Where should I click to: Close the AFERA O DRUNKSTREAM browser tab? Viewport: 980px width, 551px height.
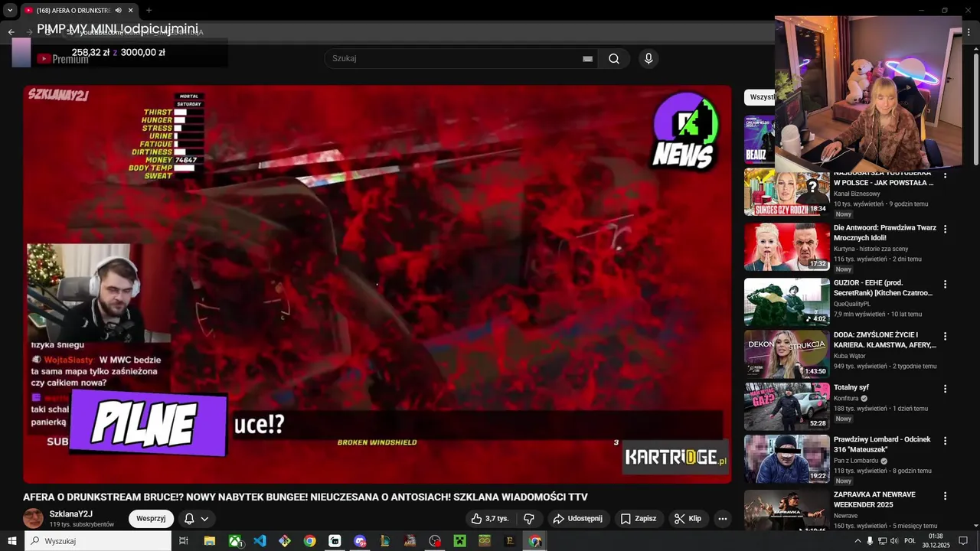click(131, 11)
